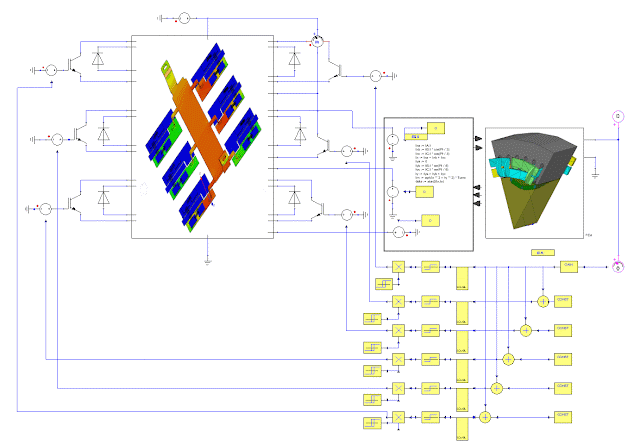Select the magenta circular terminal after the GAIN block
This screenshot has height=445, width=640.
(x=618, y=267)
